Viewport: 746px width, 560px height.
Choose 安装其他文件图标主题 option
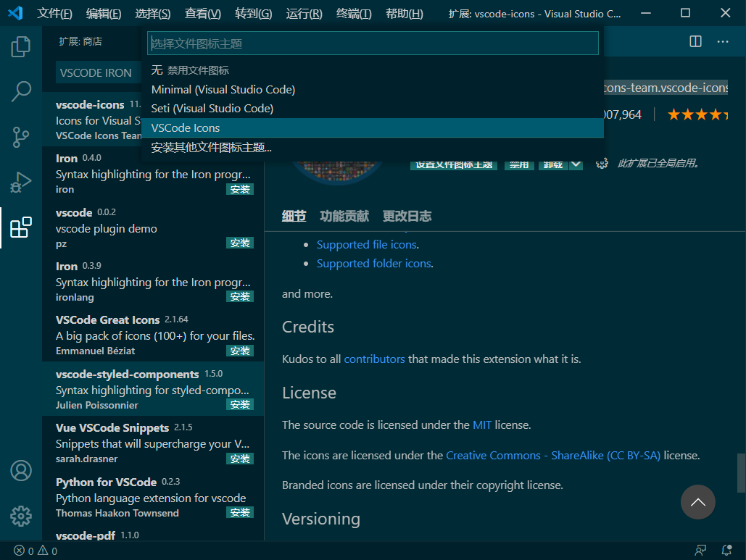click(373, 147)
